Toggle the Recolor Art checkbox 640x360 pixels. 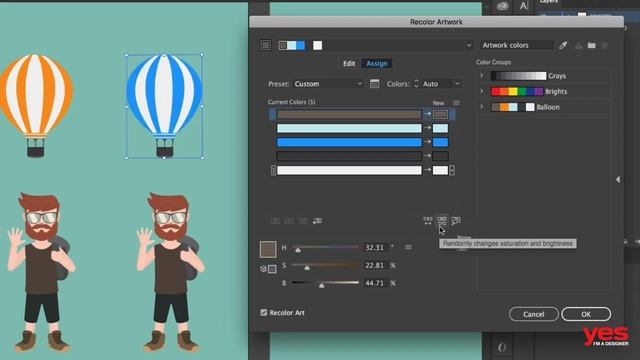coord(264,313)
